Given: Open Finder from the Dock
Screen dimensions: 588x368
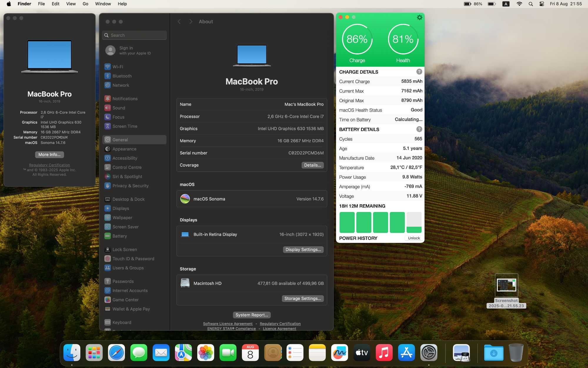Looking at the screenshot, I should coord(72,352).
